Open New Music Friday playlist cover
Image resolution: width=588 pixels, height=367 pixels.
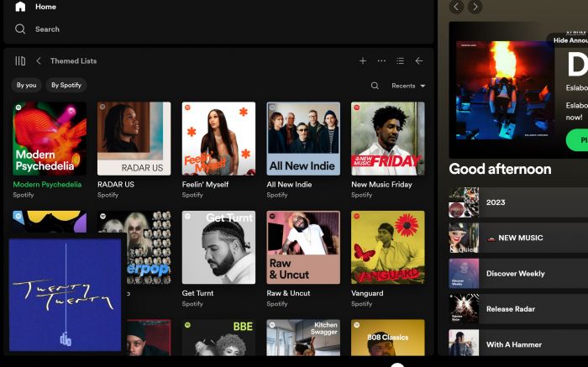pyautogui.click(x=388, y=139)
